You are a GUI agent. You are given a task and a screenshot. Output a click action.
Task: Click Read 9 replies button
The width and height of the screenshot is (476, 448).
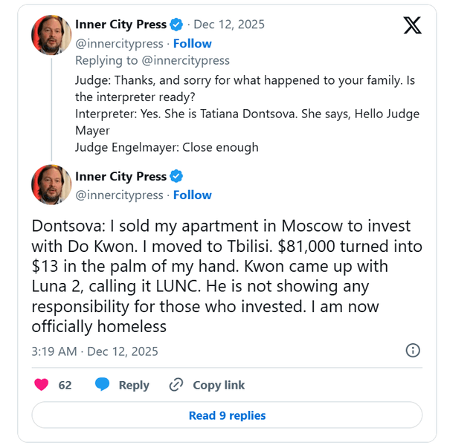(x=227, y=415)
